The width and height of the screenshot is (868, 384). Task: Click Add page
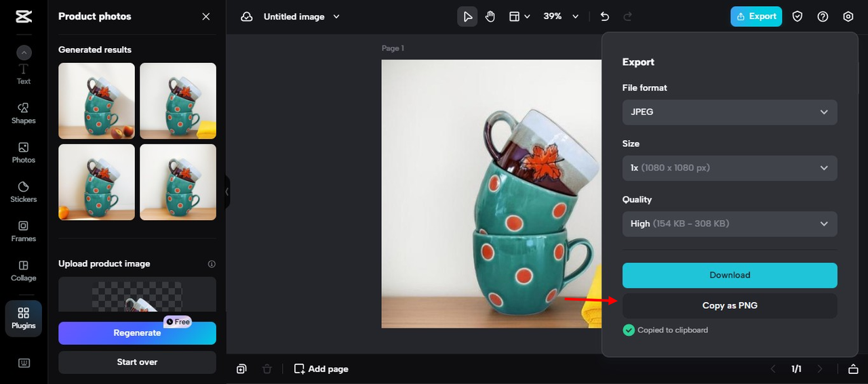click(x=321, y=369)
